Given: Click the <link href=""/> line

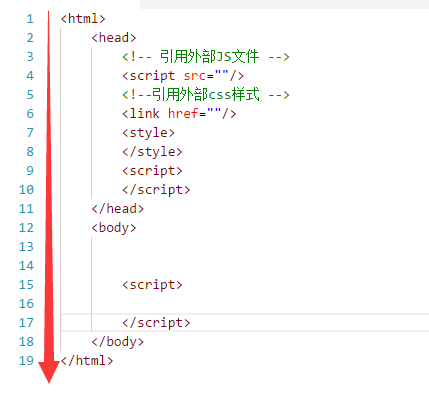Looking at the screenshot, I should 179,114.
